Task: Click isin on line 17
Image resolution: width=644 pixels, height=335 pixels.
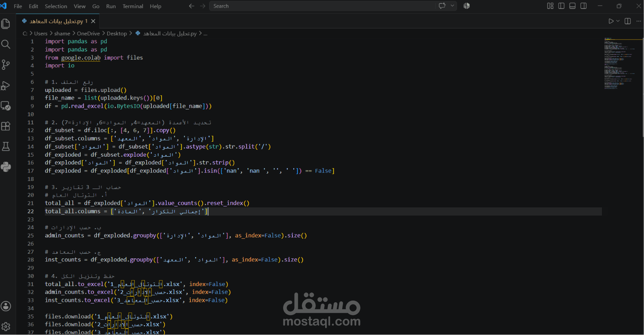Action: tap(210, 171)
